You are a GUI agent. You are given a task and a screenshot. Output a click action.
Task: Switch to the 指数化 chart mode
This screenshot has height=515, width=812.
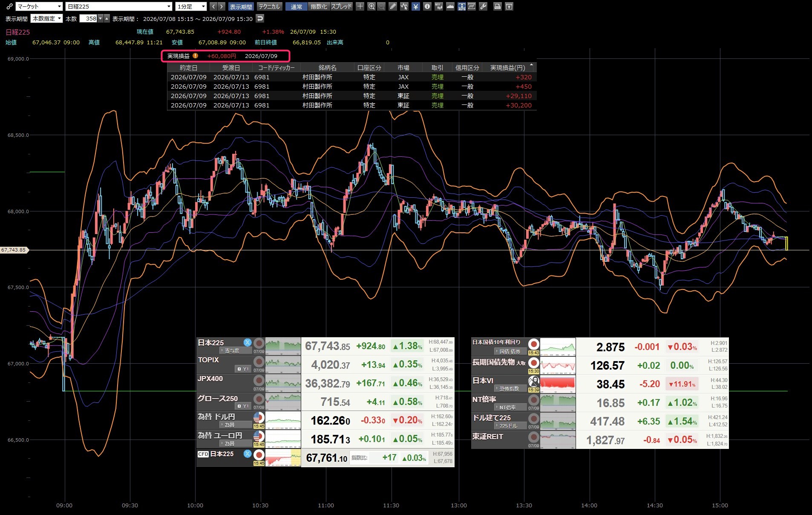point(319,6)
